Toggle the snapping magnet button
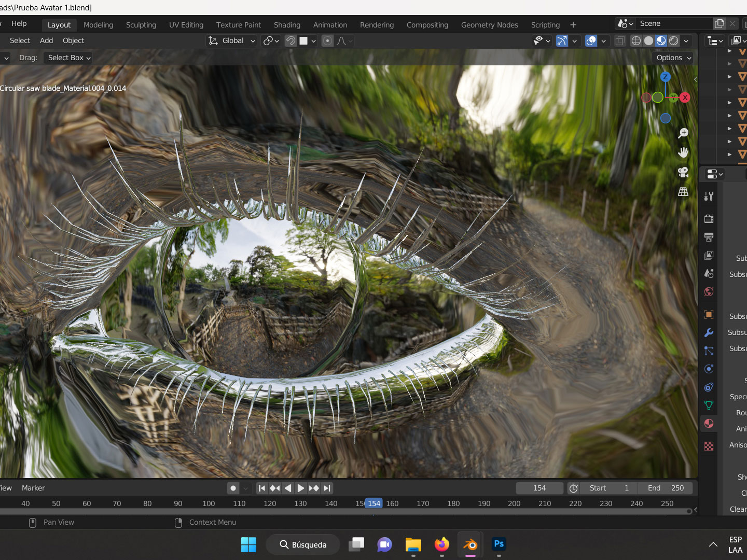This screenshot has height=560, width=747. (x=290, y=41)
